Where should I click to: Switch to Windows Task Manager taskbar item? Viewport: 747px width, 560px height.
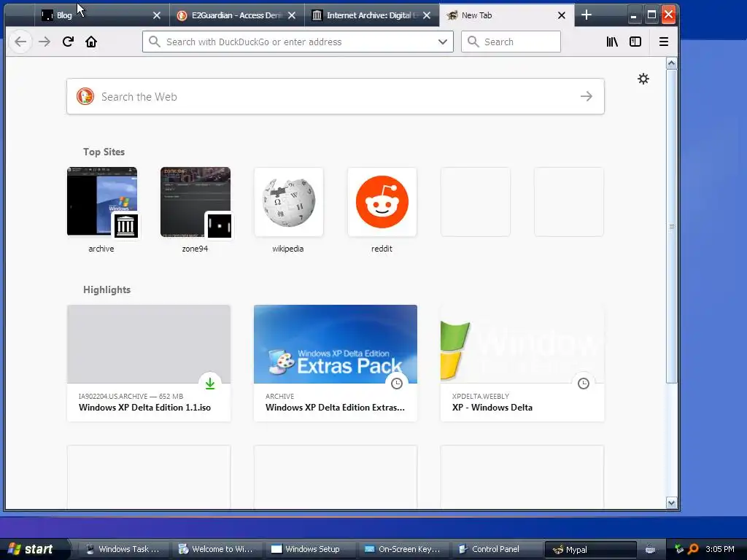(123, 549)
